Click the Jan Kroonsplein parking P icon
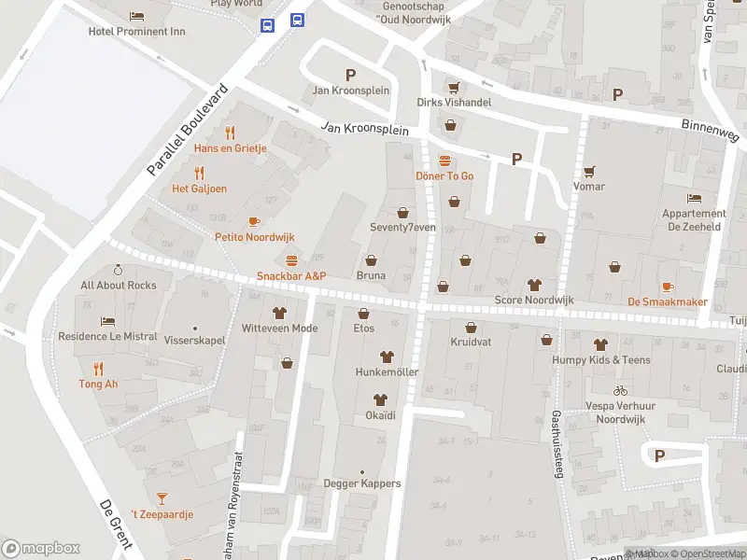Image resolution: width=747 pixels, height=560 pixels. click(x=351, y=75)
